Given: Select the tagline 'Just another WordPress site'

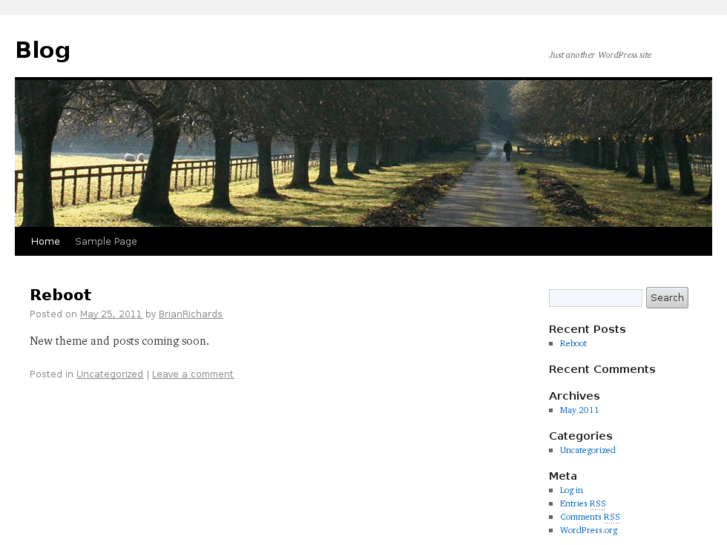Looking at the screenshot, I should (600, 55).
